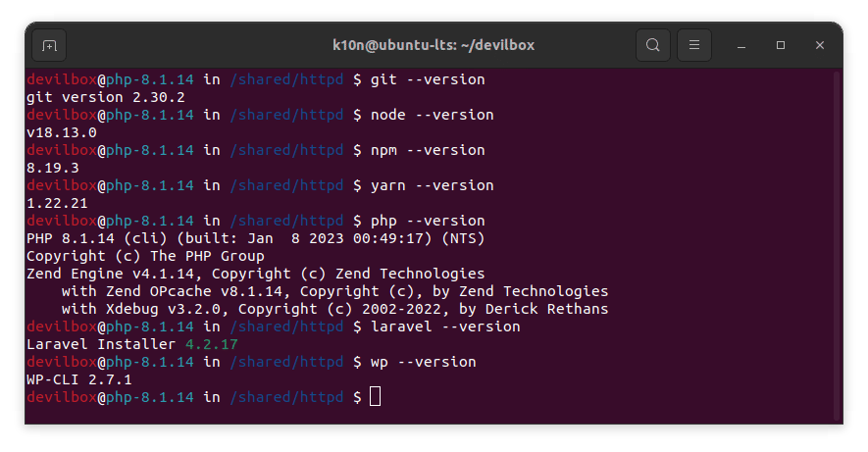Close the terminal window

coord(819,45)
